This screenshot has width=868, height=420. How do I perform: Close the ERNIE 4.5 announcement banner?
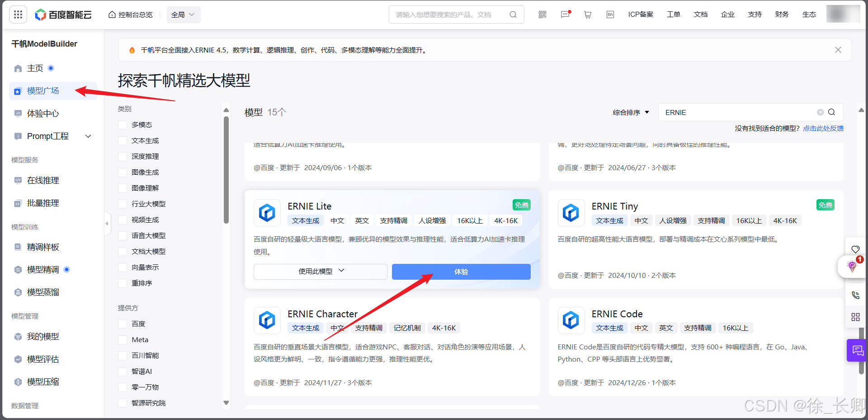[x=838, y=50]
